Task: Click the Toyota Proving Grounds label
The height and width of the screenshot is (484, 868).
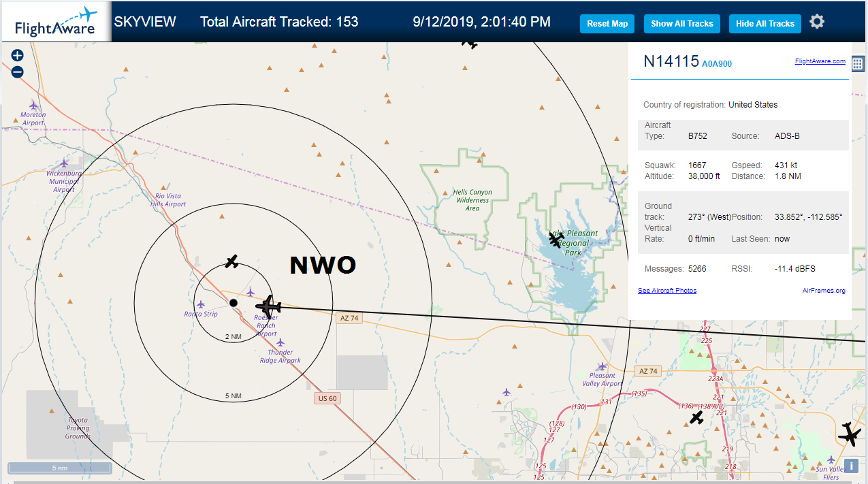Action: coord(78,428)
